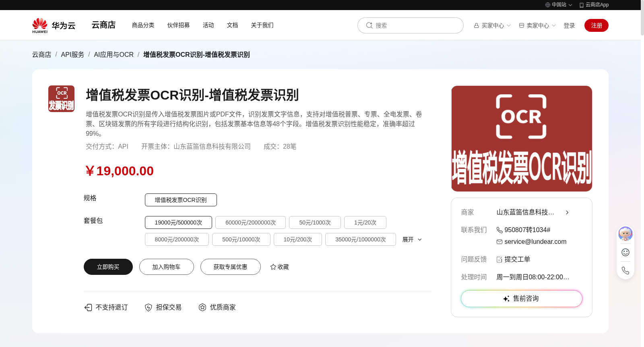This screenshot has width=644, height=347.
Task: Click the search magnifier icon
Action: [369, 25]
